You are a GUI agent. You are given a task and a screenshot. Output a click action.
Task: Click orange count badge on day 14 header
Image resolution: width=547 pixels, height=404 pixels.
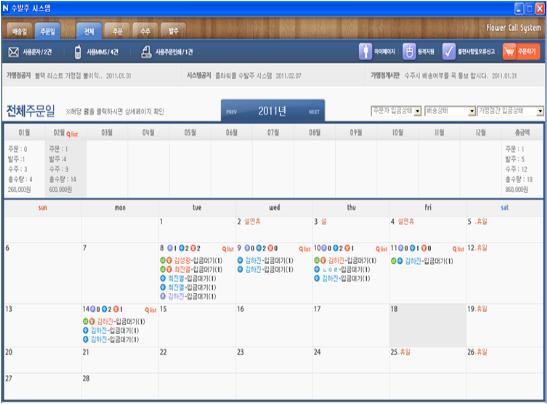pos(116,309)
